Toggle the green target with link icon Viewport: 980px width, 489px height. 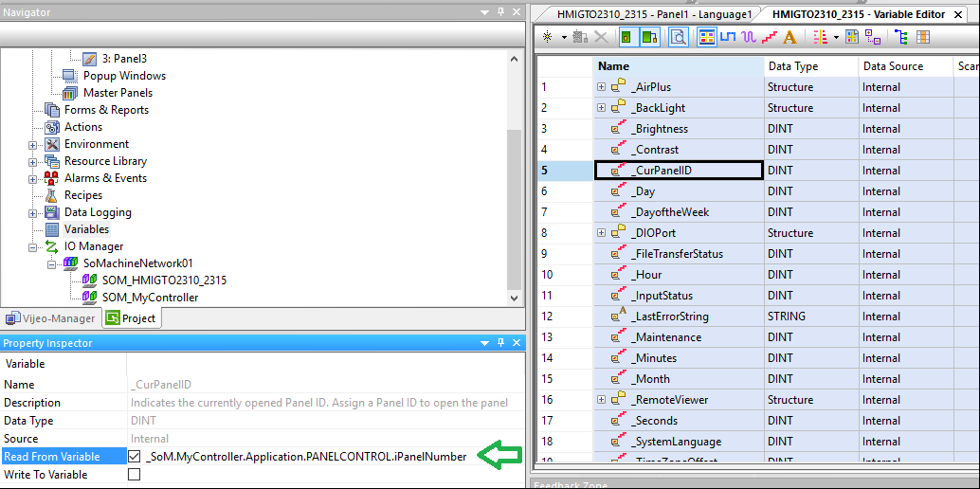(x=650, y=38)
